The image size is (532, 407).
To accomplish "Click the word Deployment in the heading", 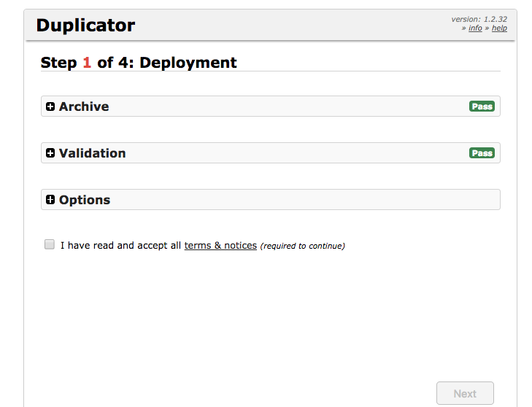I will click(188, 63).
